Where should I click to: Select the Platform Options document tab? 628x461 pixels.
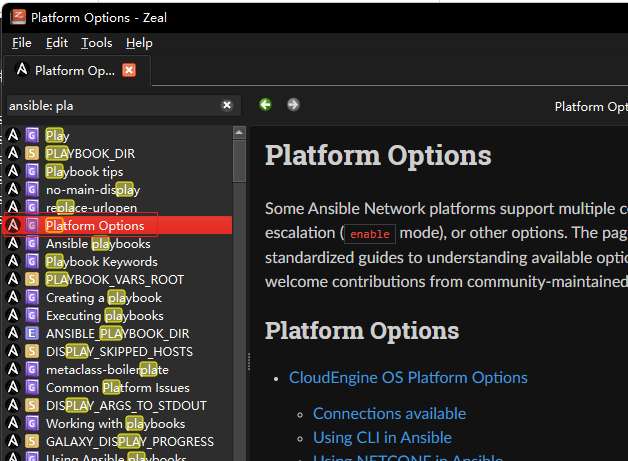tap(77, 71)
